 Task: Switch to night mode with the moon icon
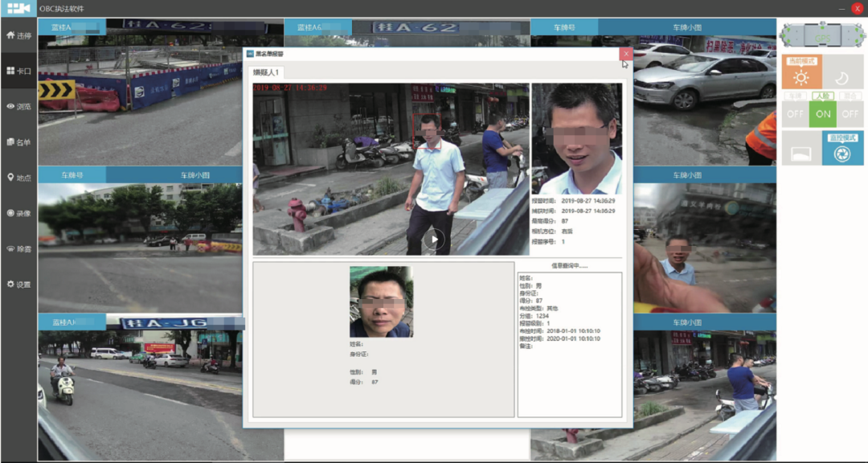coord(841,76)
